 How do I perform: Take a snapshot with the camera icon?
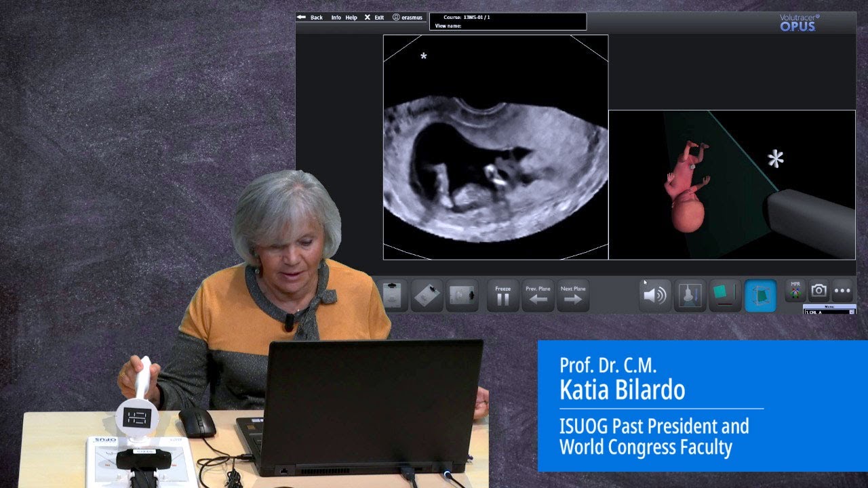pos(819,291)
